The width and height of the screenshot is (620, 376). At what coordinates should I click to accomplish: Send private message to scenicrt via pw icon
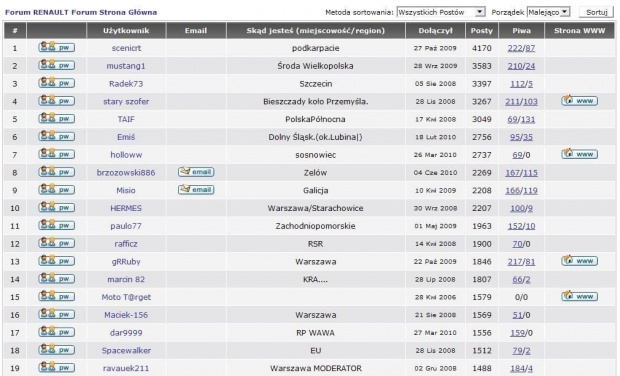57,47
